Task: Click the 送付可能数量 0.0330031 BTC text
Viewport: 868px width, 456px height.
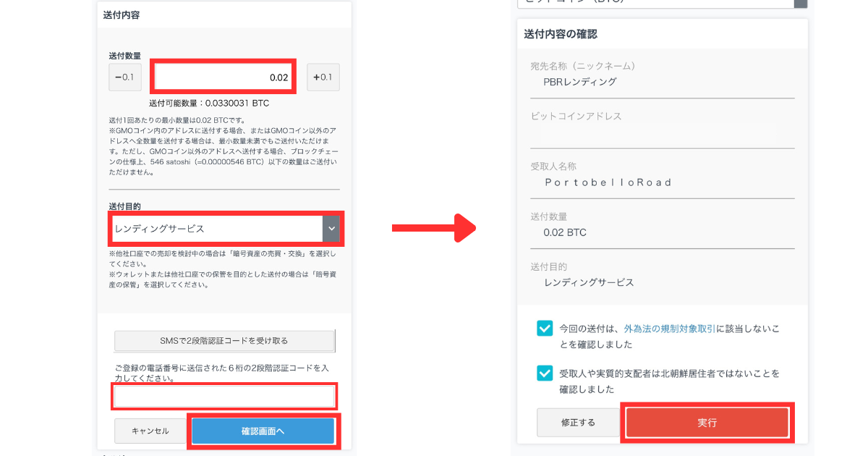Action: 209,104
